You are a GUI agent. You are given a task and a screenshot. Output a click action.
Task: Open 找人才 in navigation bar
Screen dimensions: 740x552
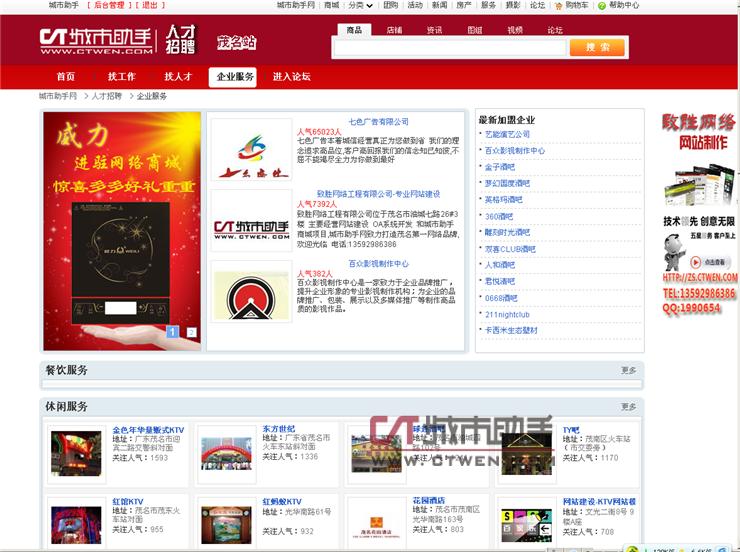(x=178, y=76)
